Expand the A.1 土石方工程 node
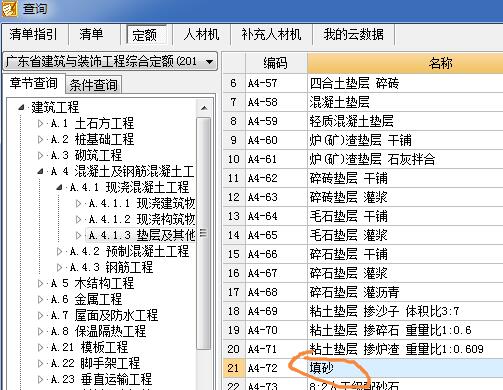The height and width of the screenshot is (390, 503). click(40, 124)
